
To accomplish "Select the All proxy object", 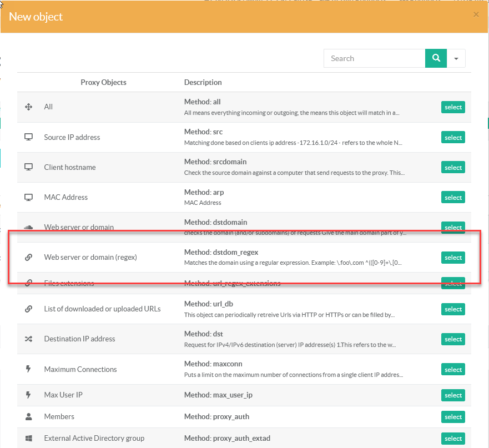I will pos(453,107).
